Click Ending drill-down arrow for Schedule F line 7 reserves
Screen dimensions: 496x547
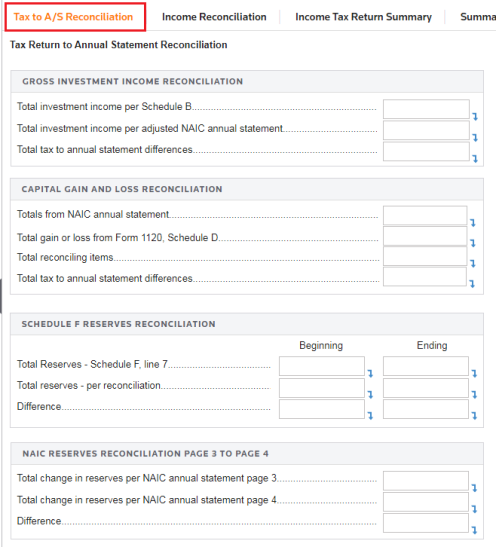tap(474, 374)
